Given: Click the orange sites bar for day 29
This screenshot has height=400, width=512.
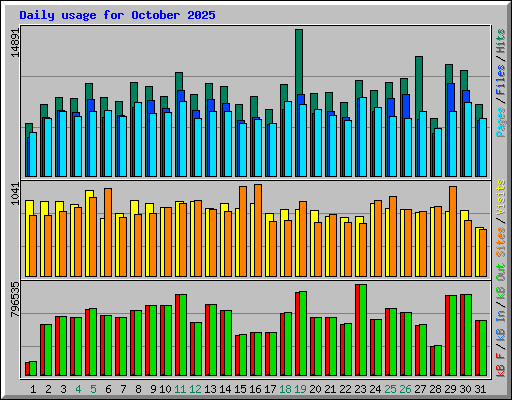Looking at the screenshot, I should click(453, 231).
